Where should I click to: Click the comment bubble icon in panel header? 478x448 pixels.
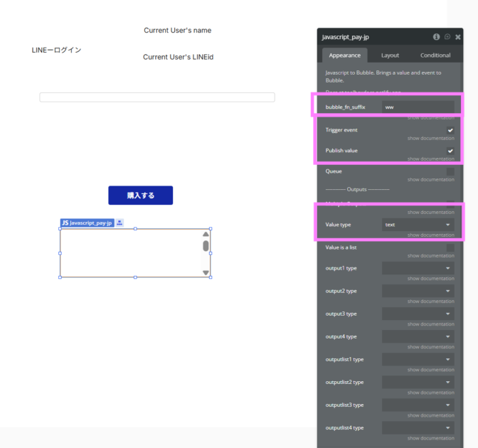pyautogui.click(x=447, y=37)
